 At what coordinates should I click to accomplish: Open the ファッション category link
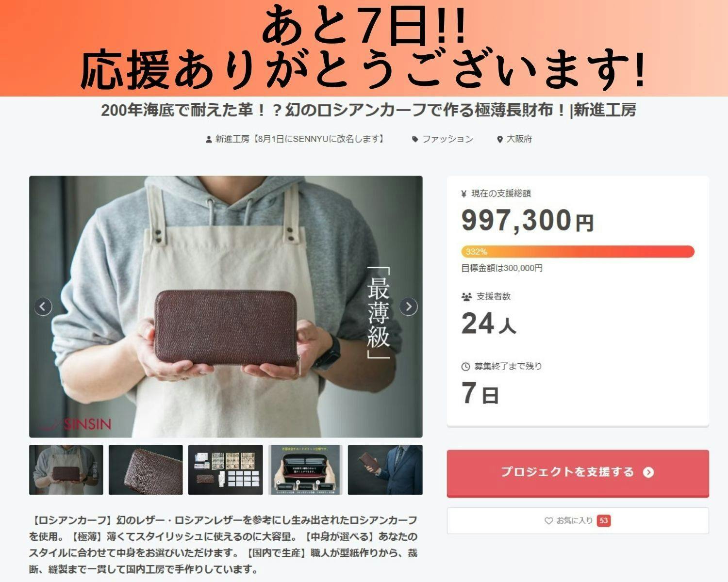[447, 139]
